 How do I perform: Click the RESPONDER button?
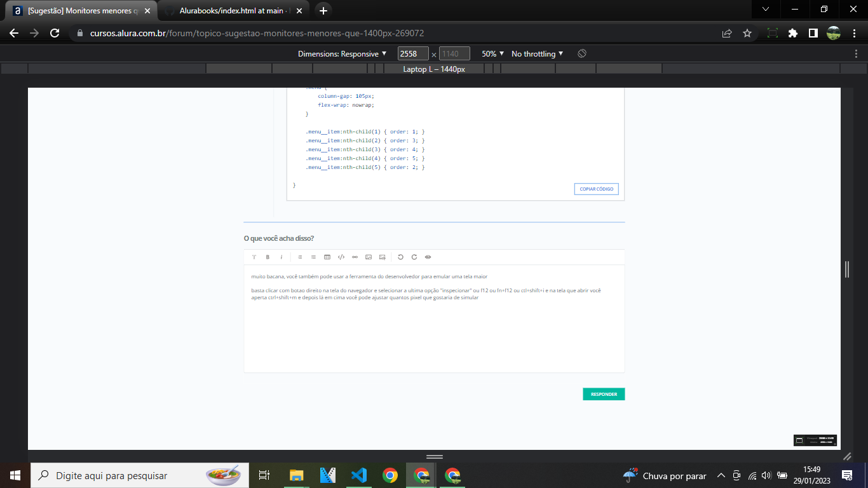point(604,394)
